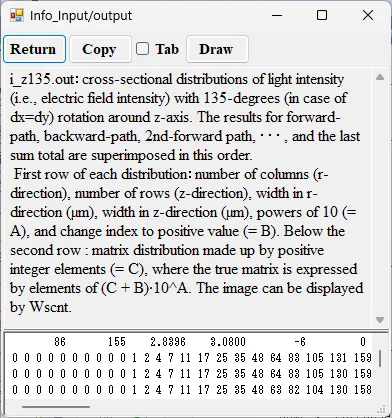Click the description text area
This screenshot has width=392, height=418.
pos(188,198)
